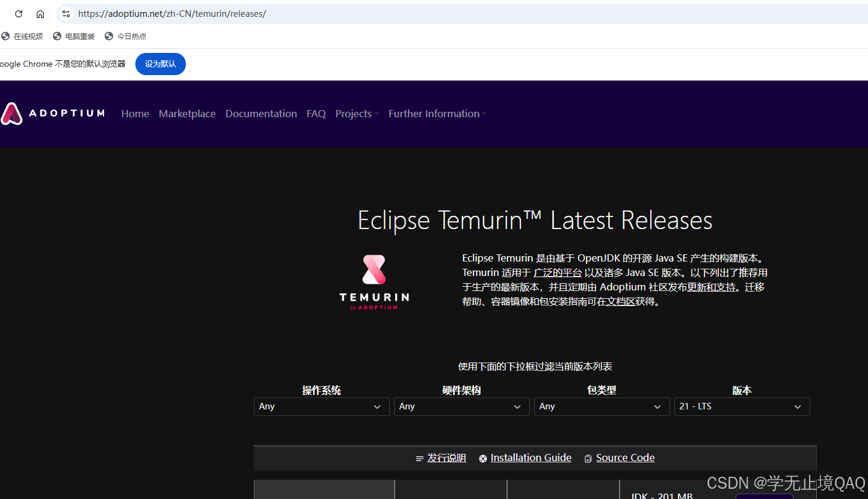Click the browser reload icon
The image size is (868, 499).
pos(19,14)
